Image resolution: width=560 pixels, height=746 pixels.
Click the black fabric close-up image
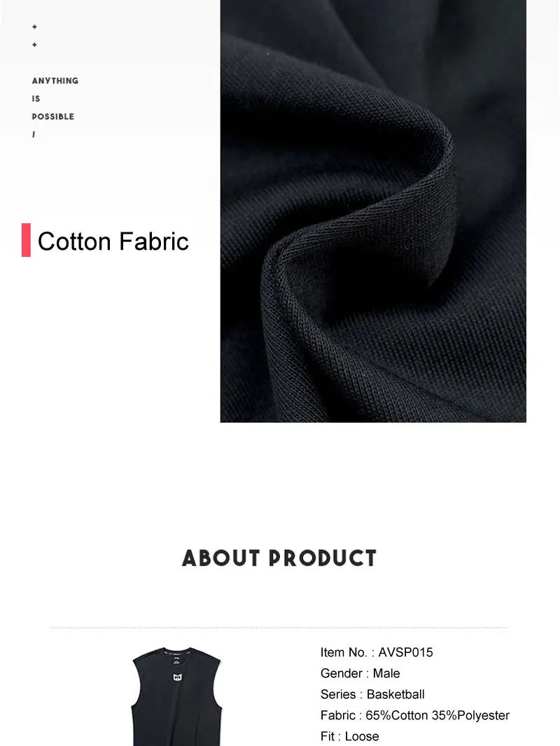373,211
